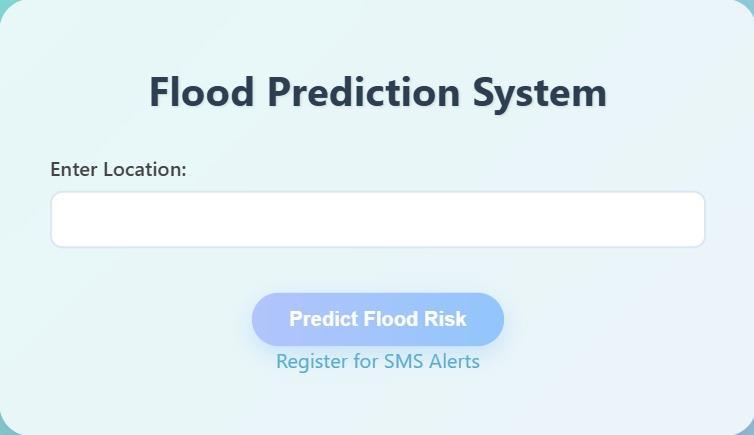
Task: Sign up via Register for SMS Alerts
Action: (x=377, y=362)
